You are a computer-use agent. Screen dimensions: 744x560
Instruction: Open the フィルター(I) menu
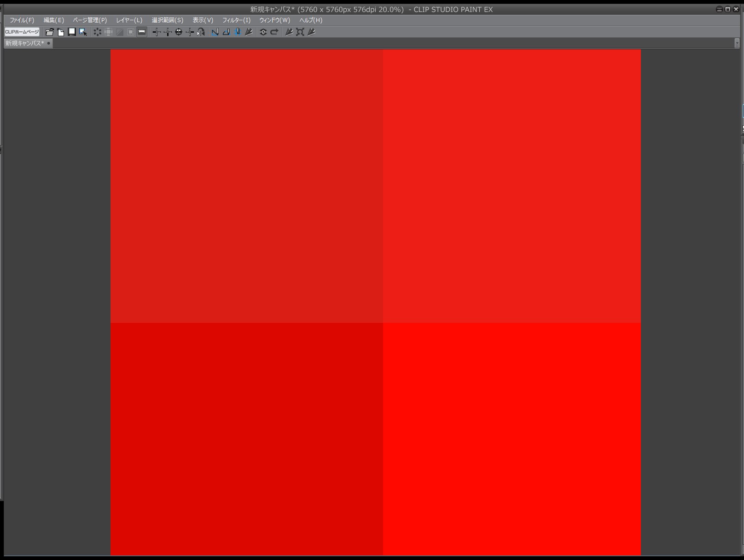236,20
